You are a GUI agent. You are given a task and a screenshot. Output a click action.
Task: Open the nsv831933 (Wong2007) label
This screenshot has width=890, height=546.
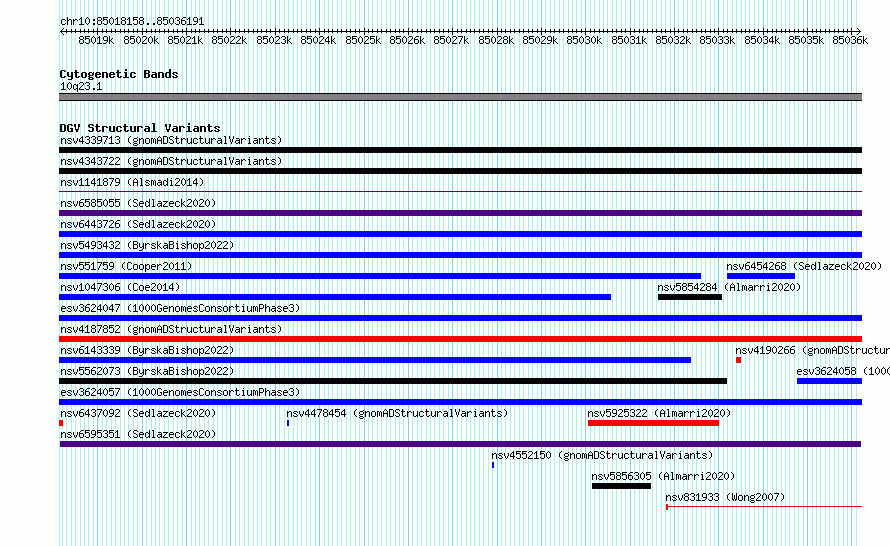click(725, 497)
